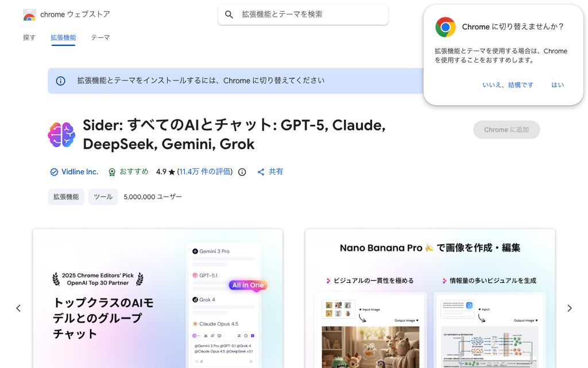Click the ツール category chip
The image size is (588, 368).
tap(103, 197)
